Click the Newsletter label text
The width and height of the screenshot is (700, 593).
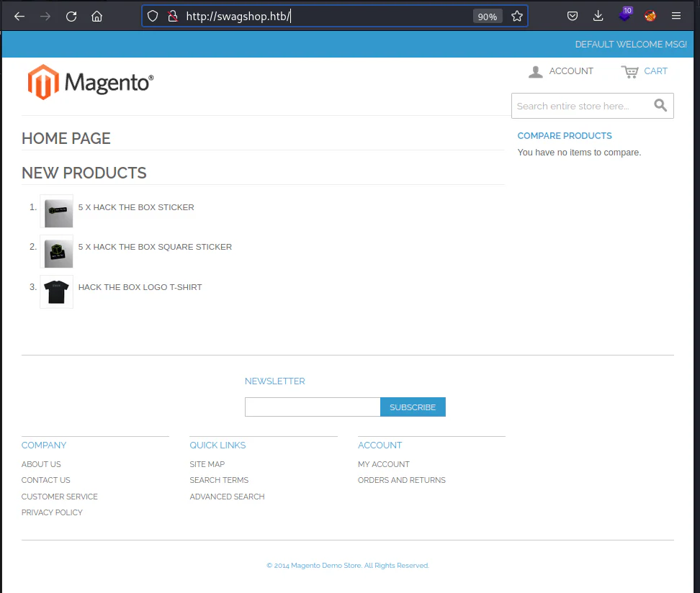click(275, 381)
